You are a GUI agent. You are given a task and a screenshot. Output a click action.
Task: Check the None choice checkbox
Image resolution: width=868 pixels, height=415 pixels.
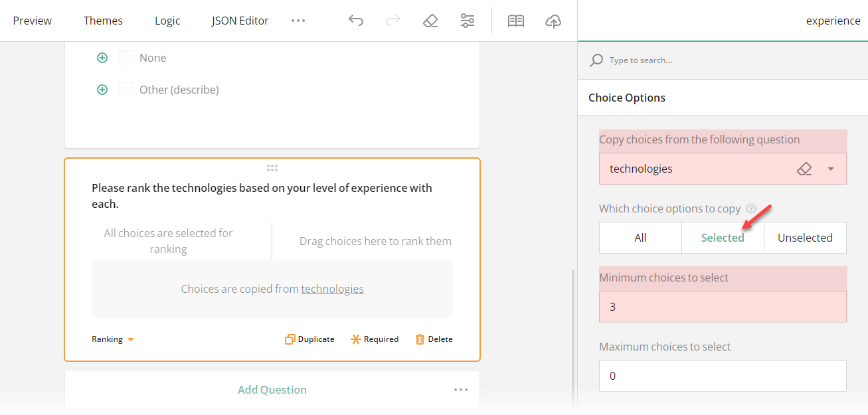(x=126, y=58)
